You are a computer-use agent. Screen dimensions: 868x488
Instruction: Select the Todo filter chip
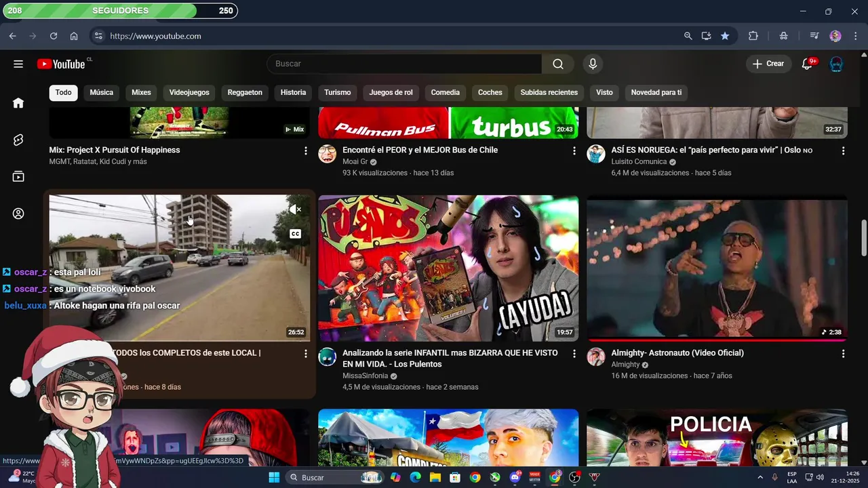tap(63, 92)
